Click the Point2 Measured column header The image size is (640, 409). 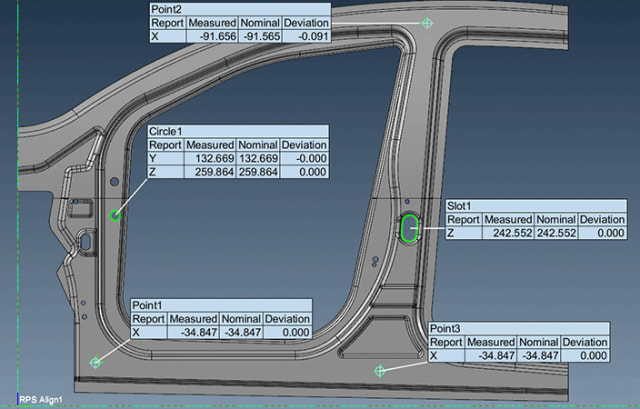212,22
